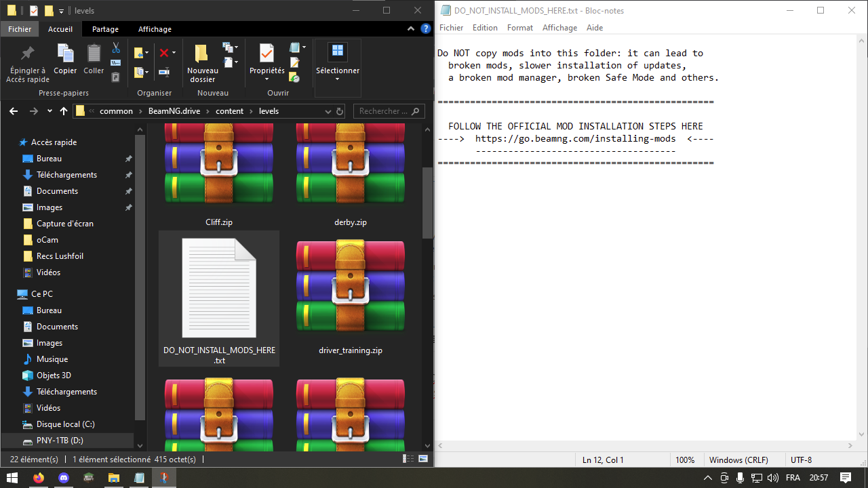Expand the Move to dropdown arrow
This screenshot has height=488, width=868.
click(146, 53)
